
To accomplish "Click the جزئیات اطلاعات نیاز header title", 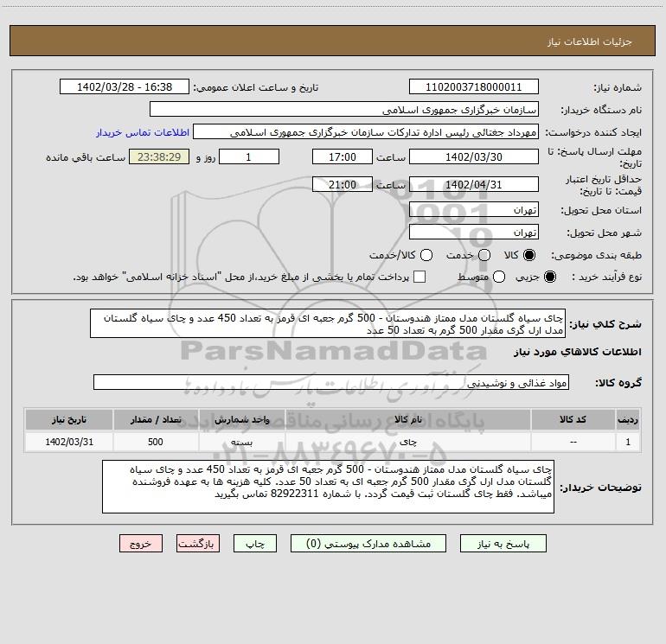I will pos(589,41).
